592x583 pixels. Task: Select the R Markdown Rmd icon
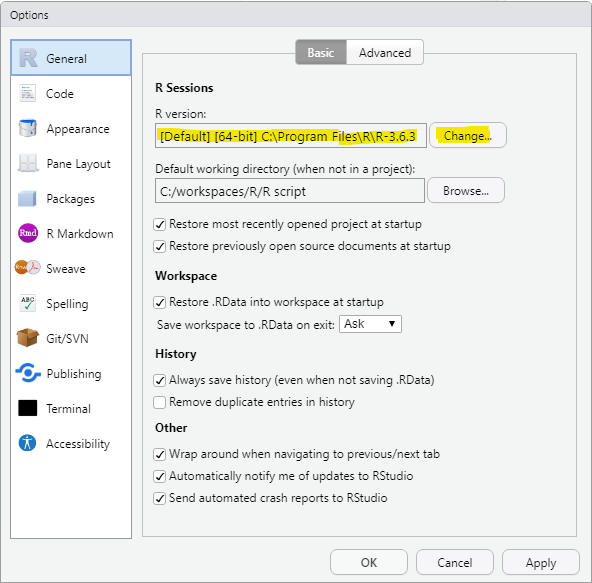pos(28,233)
